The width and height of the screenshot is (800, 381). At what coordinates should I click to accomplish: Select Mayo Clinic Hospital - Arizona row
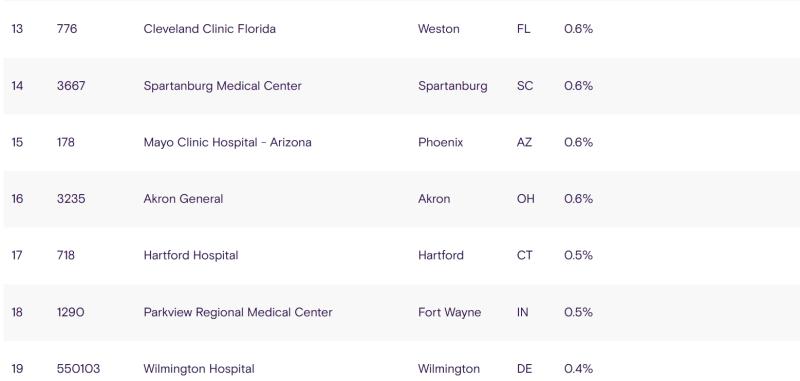point(400,142)
